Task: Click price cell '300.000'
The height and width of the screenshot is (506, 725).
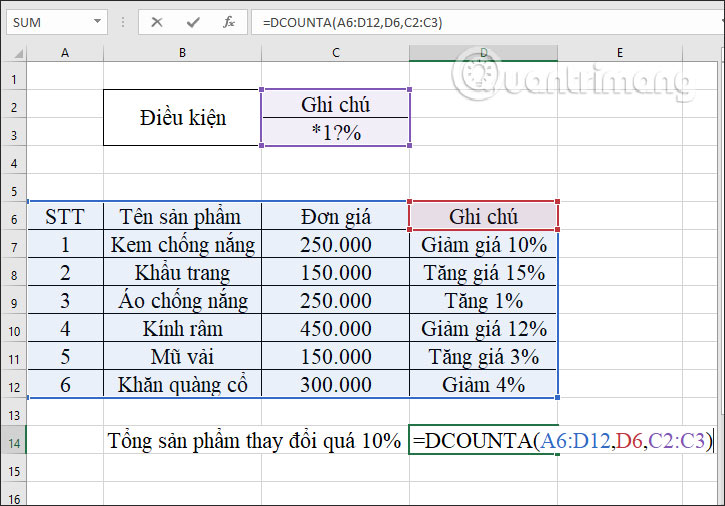Action: (335, 384)
